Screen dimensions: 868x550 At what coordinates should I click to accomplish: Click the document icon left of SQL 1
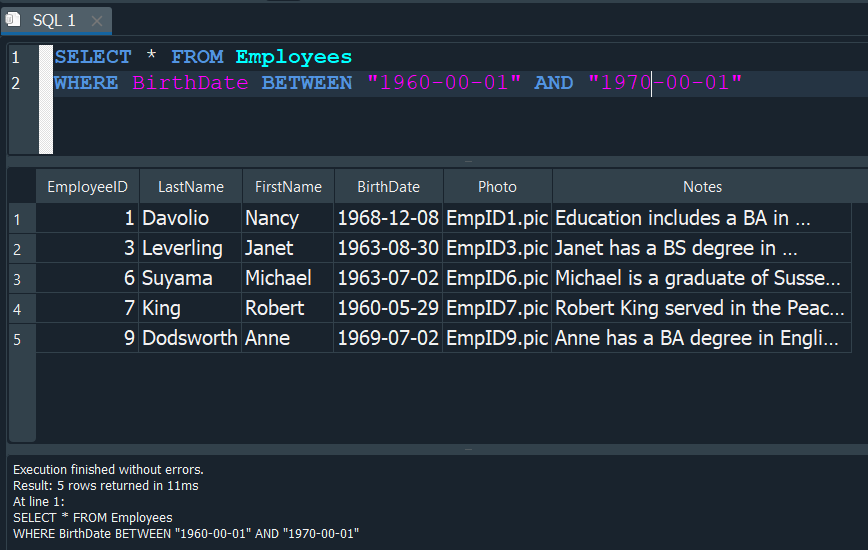[x=14, y=20]
